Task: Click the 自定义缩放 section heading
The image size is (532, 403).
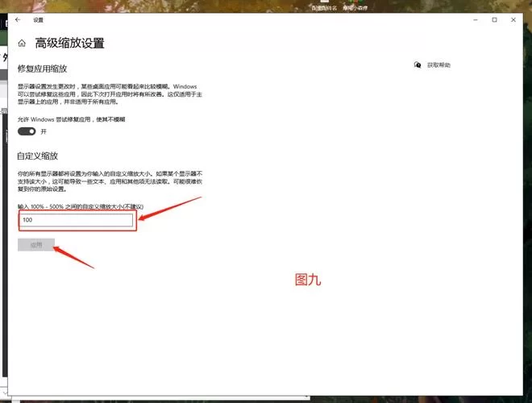Action: coord(38,156)
